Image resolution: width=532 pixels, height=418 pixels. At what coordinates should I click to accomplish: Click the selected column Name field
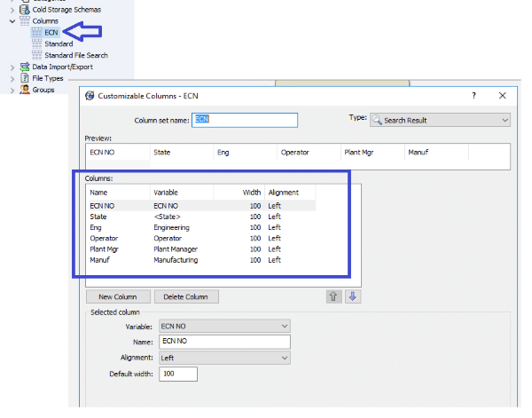224,342
